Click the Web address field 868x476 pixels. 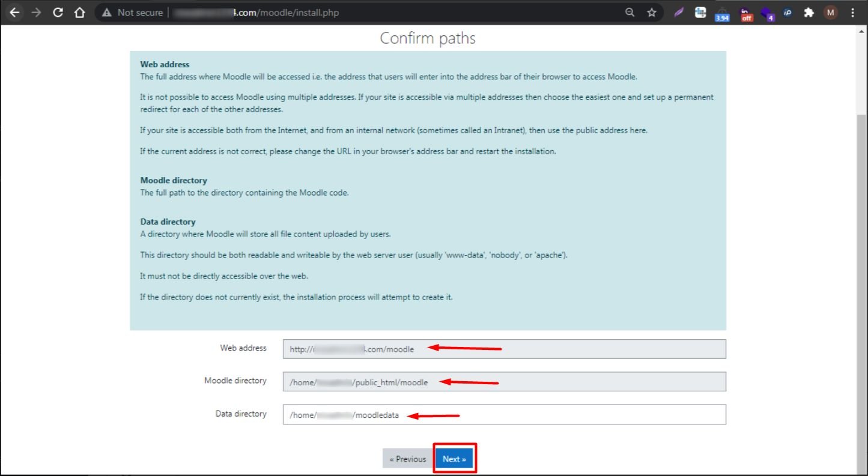click(x=504, y=349)
